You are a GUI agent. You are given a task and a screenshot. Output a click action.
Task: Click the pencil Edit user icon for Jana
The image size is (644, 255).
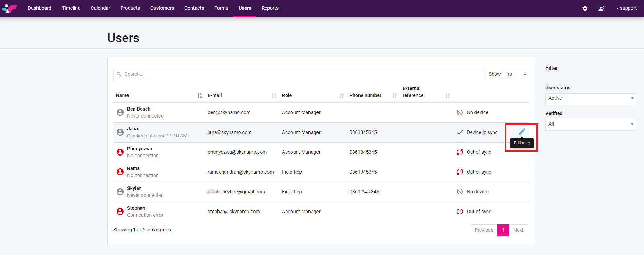coord(522,132)
